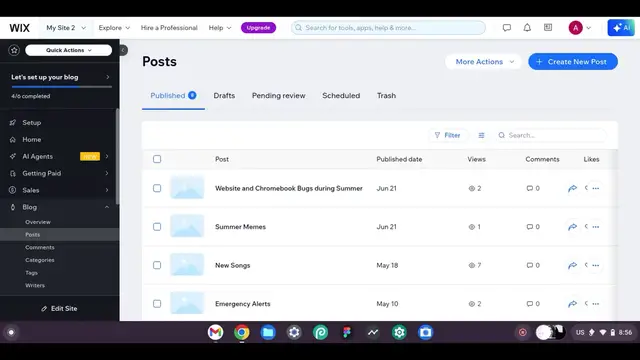The height and width of the screenshot is (360, 640).
Task: Open the notifications bell icon
Action: pos(527,28)
